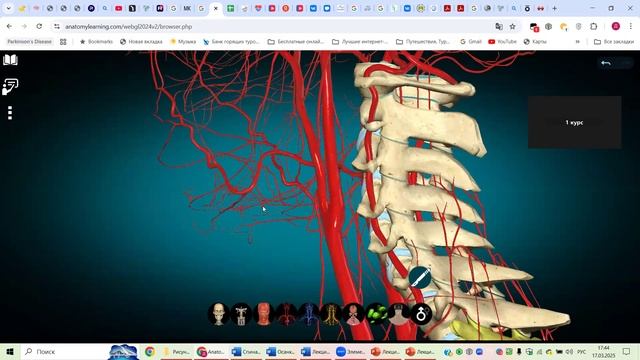
Task: Toggle the muscular system icon
Action: (264, 314)
